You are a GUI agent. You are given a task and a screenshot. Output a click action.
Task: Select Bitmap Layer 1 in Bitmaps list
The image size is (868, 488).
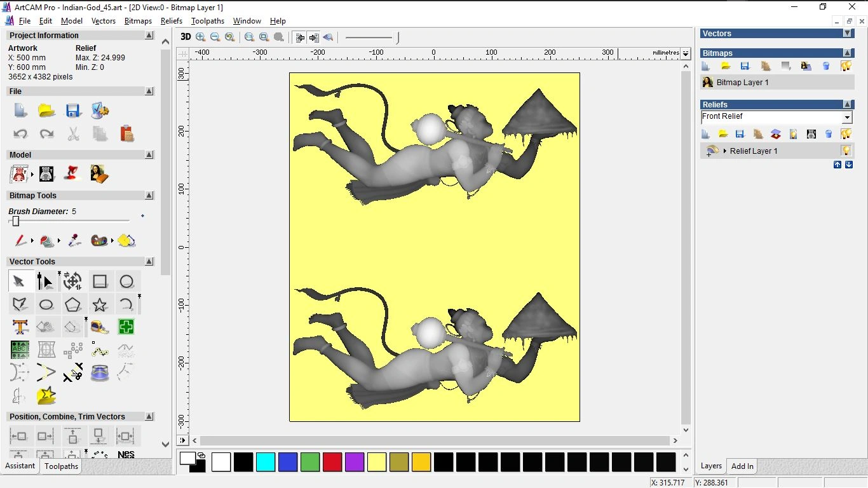pyautogui.click(x=742, y=83)
